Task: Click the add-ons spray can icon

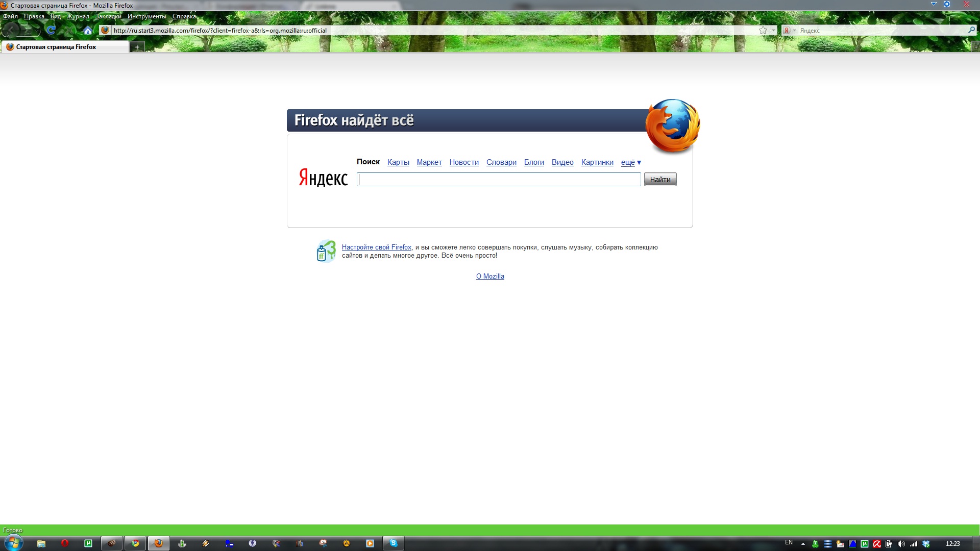Action: point(326,251)
